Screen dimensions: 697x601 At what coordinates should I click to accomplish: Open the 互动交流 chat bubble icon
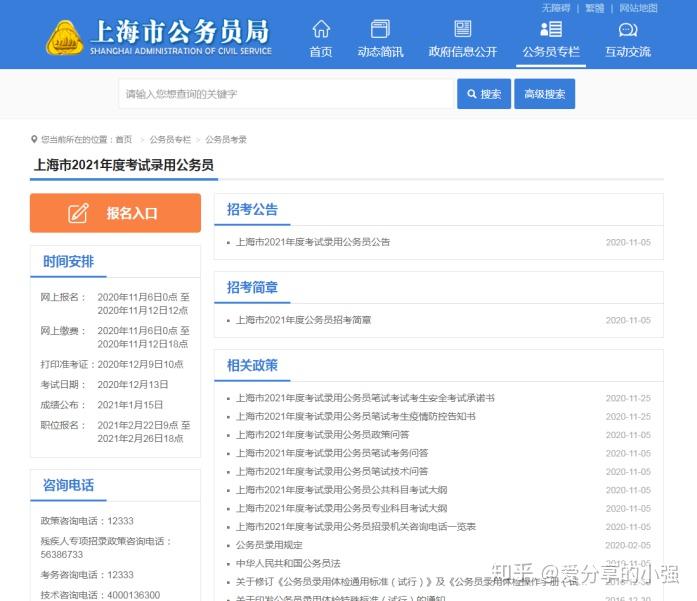pyautogui.click(x=628, y=30)
